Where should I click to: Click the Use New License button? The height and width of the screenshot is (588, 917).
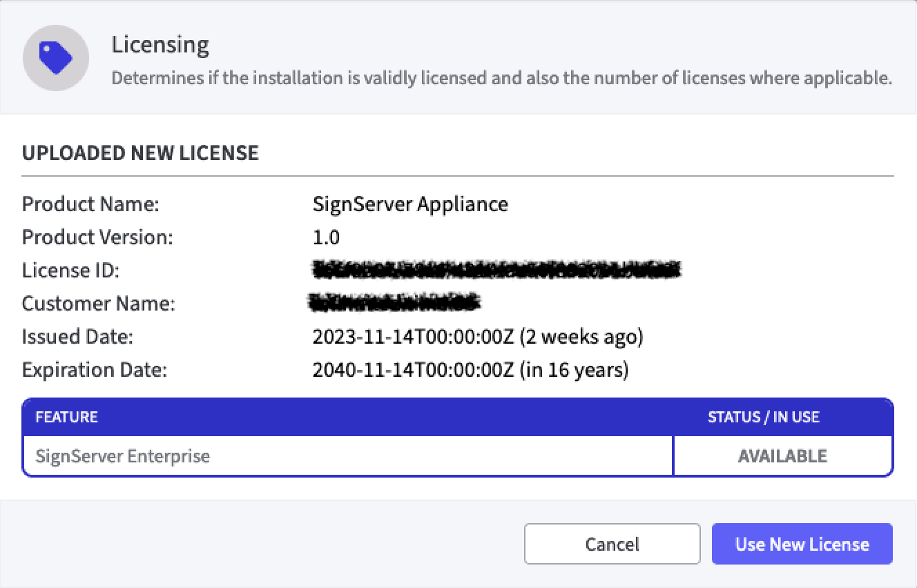click(x=802, y=544)
